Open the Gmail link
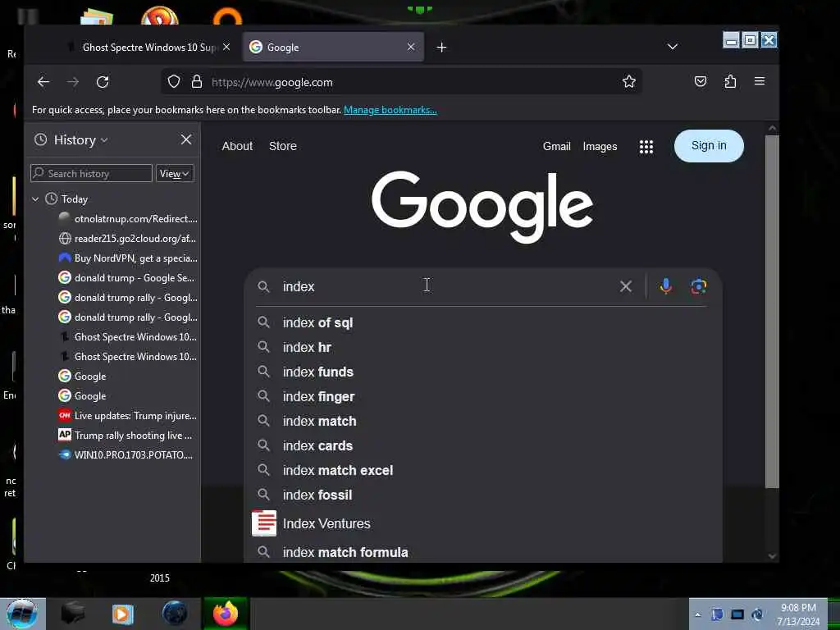The height and width of the screenshot is (630, 840). (557, 146)
